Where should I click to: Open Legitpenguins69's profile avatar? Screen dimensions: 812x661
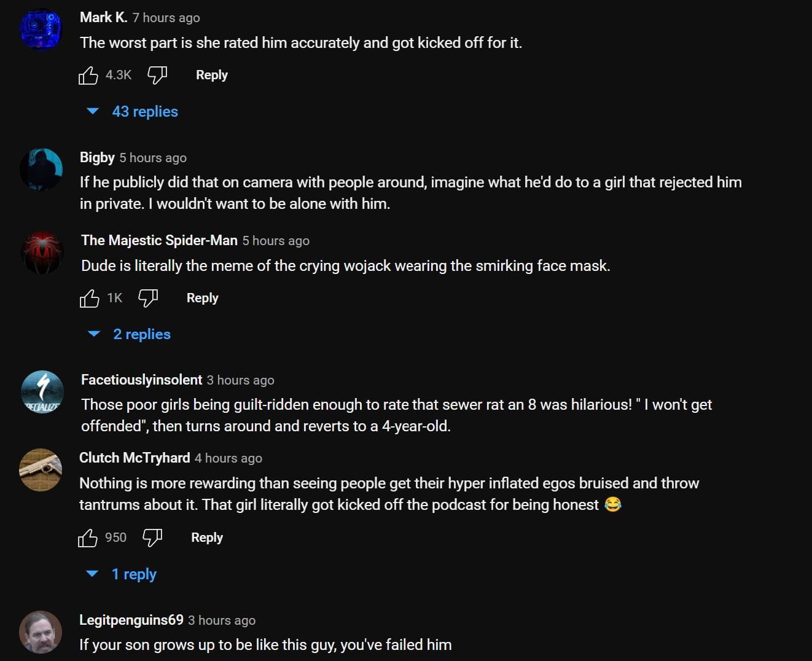[x=41, y=632]
